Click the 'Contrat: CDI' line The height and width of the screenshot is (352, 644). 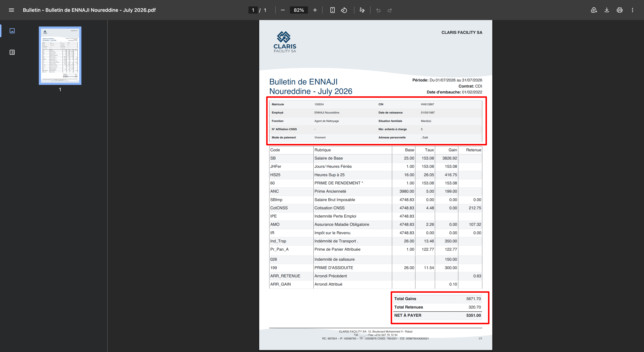coord(470,86)
